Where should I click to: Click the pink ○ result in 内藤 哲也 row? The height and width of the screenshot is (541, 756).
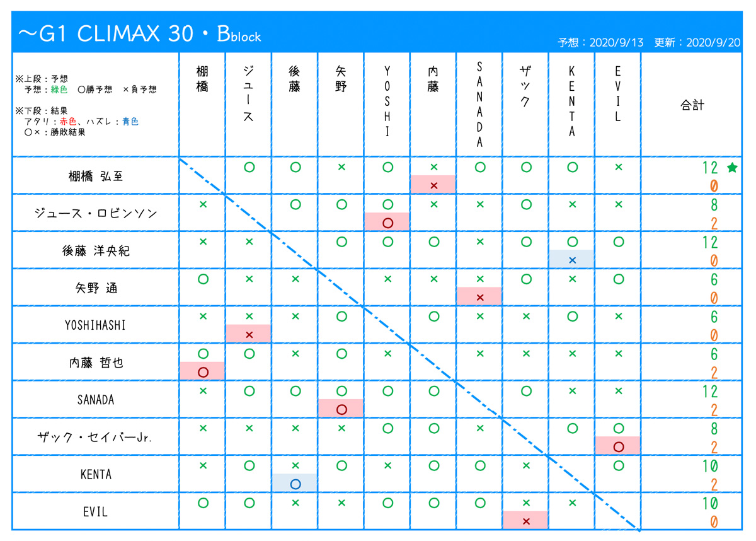[202, 371]
